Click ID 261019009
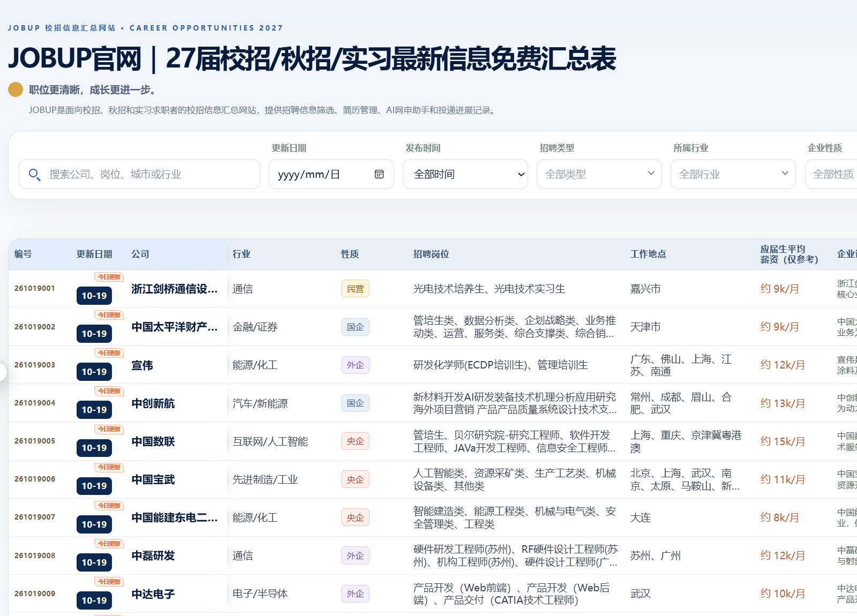The image size is (857, 616). [x=35, y=594]
